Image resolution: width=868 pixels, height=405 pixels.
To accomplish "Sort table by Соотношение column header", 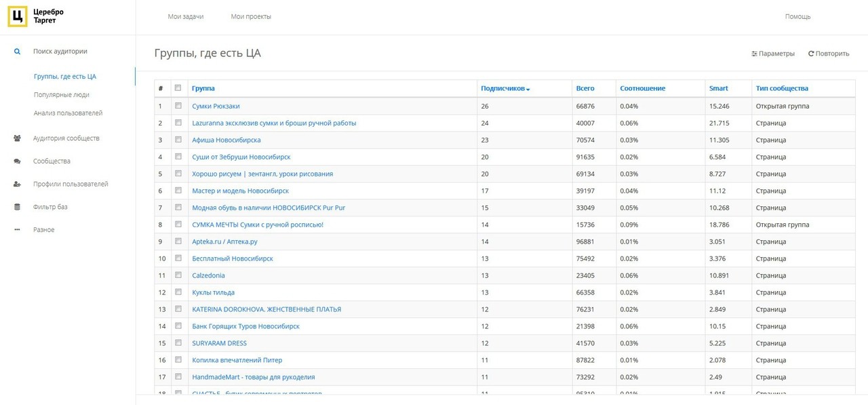I will click(642, 89).
